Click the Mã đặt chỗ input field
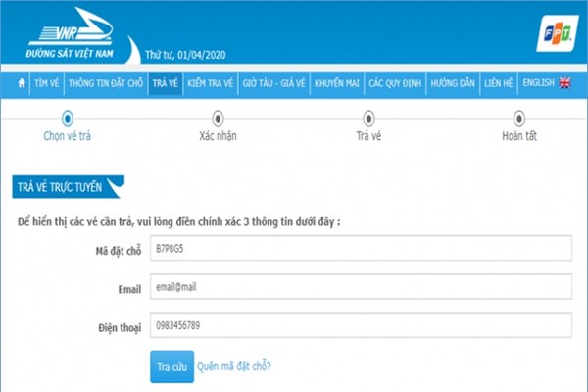This screenshot has width=588, height=392. coord(361,248)
